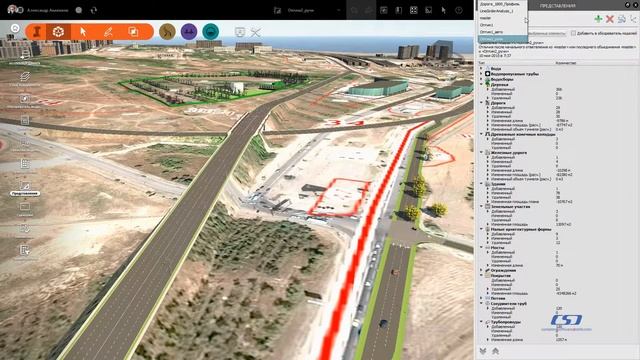Select master in the dropdown list
The image size is (640, 360).
(502, 18)
